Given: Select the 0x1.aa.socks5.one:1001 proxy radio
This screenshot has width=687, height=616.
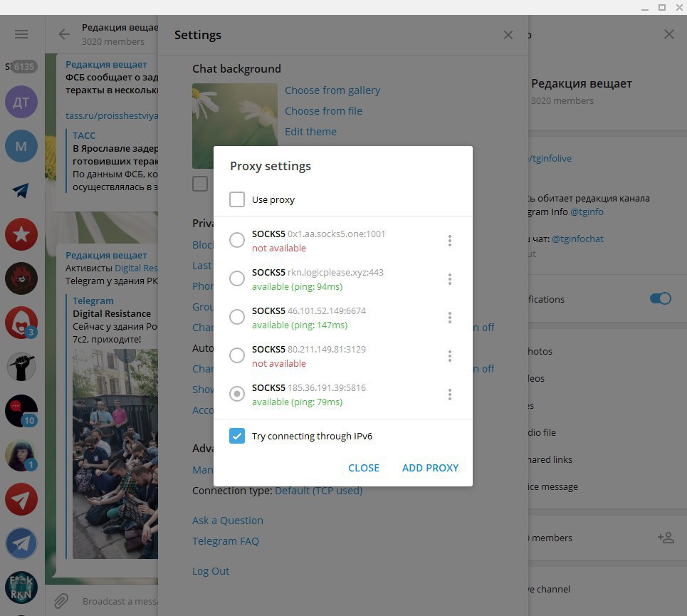Looking at the screenshot, I should 237,240.
